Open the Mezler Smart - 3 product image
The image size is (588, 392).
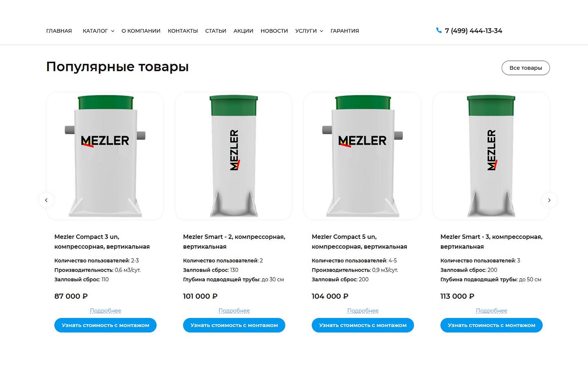[491, 156]
